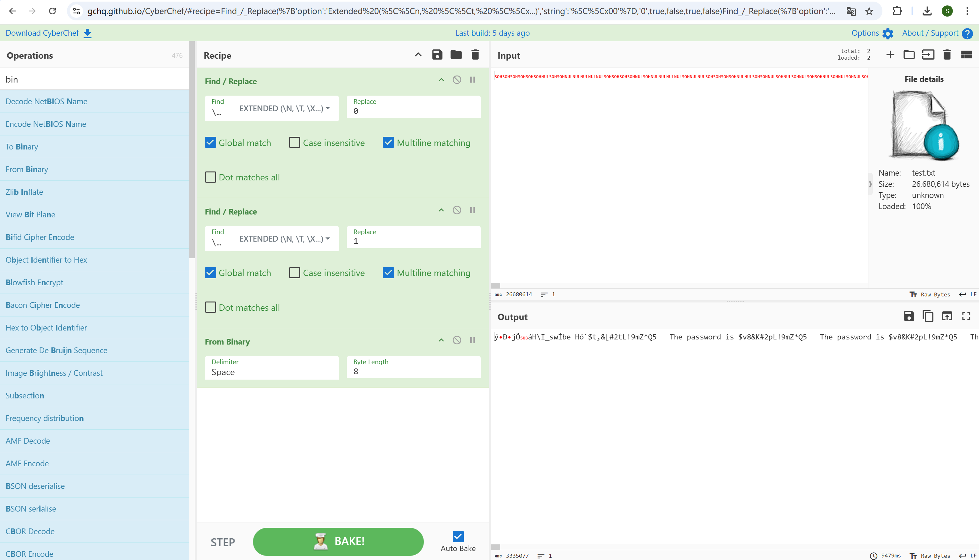Select the View Bit Plane operation
The width and height of the screenshot is (979, 560).
(95, 215)
